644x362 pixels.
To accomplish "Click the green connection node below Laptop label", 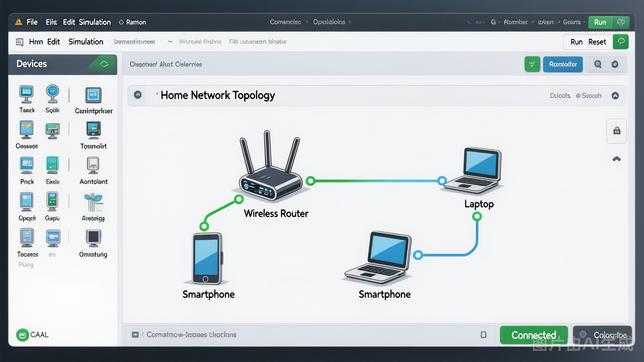I will coord(477,217).
